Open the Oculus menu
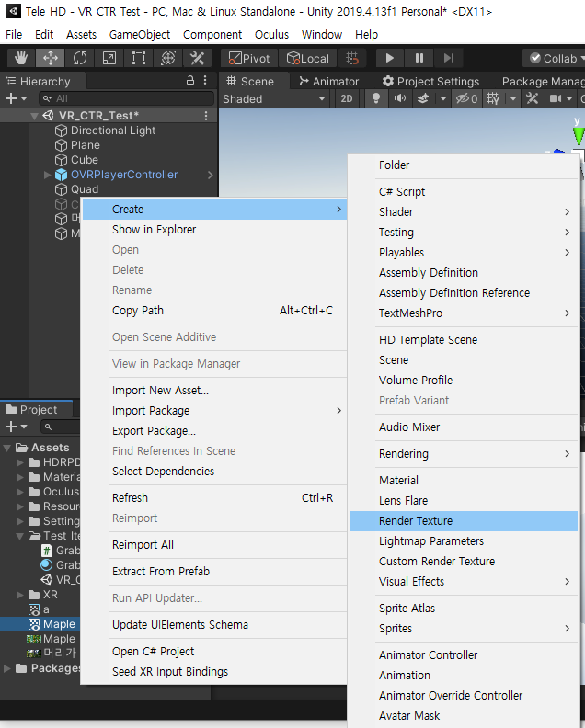Image resolution: width=585 pixels, height=728 pixels. point(271,34)
